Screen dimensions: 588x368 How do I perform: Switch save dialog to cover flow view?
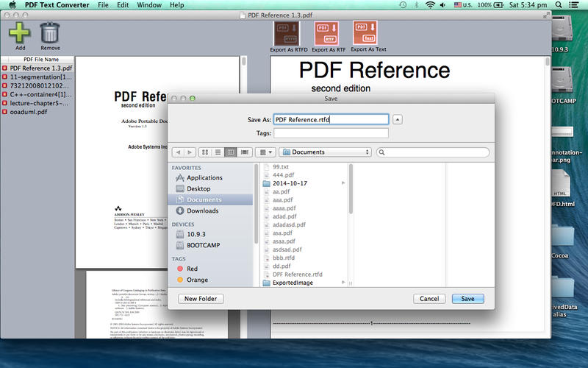point(244,152)
